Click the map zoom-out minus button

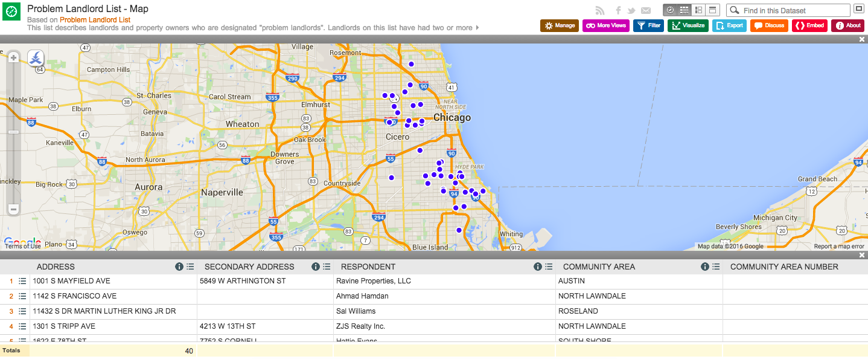(13, 209)
